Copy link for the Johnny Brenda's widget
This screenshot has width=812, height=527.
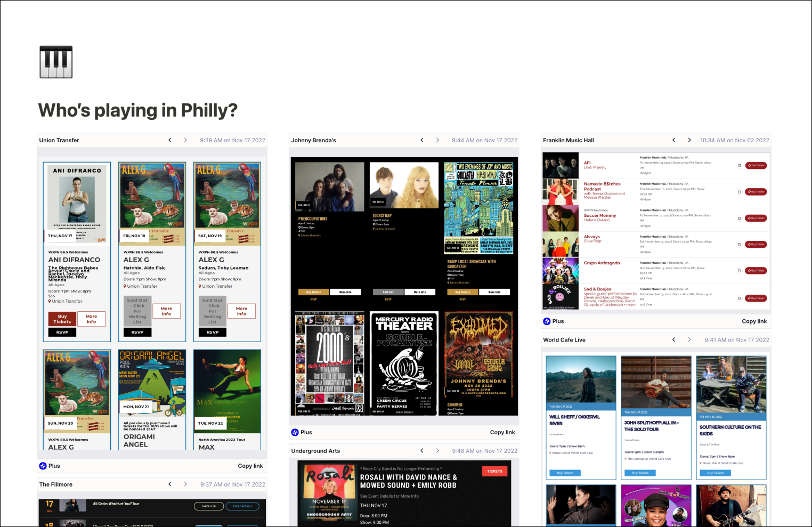click(x=502, y=432)
